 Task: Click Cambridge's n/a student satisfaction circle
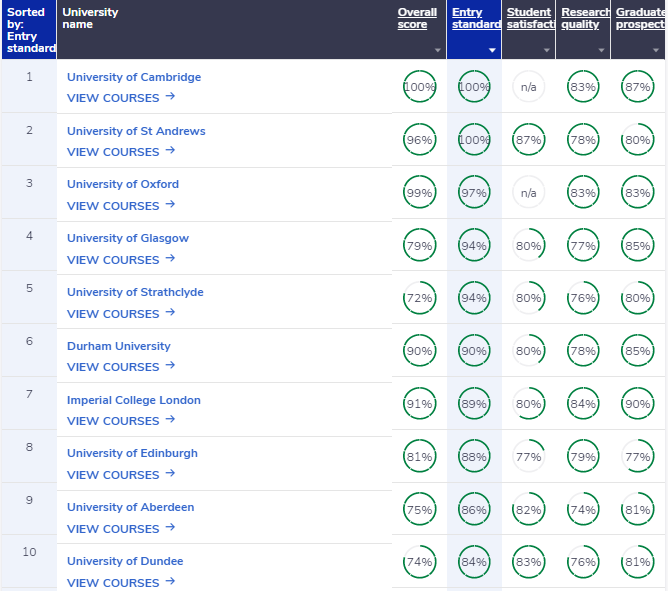pyautogui.click(x=529, y=86)
